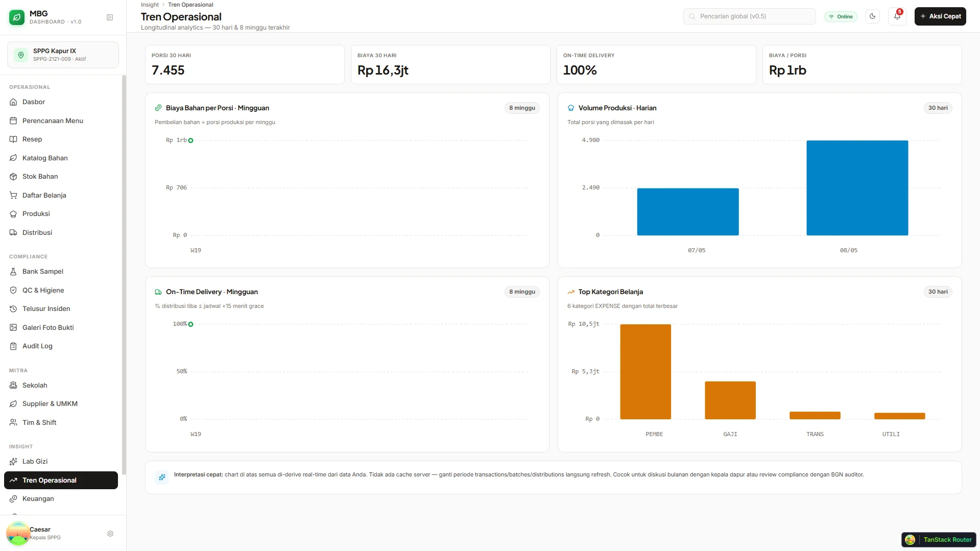Click the PEMBE orange category bar
980x551 pixels.
tap(646, 372)
